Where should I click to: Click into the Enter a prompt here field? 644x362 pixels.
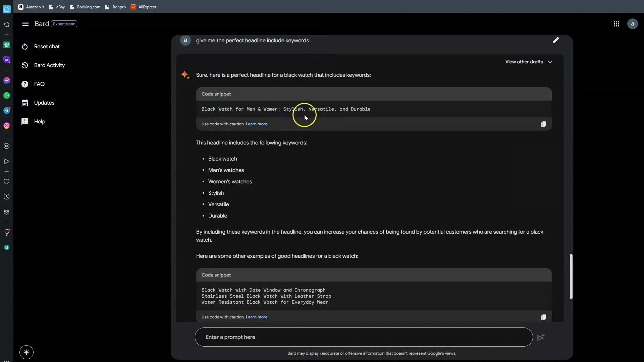[364, 337]
